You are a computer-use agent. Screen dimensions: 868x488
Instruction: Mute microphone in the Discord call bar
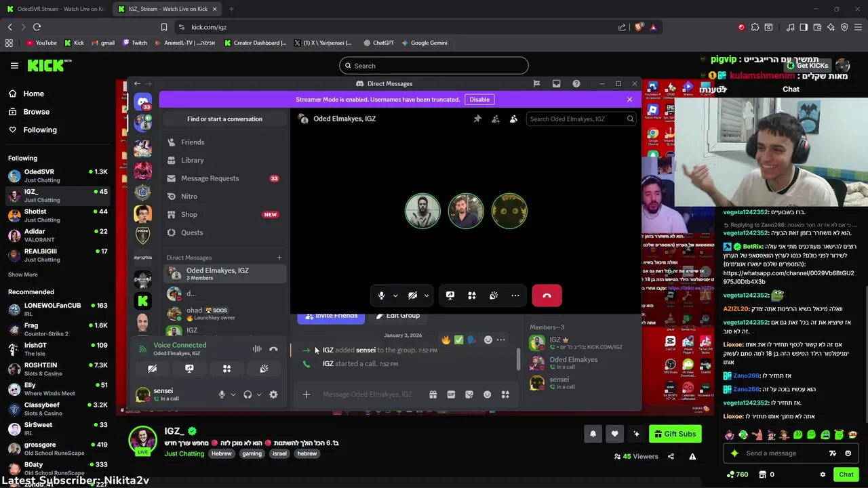pos(381,296)
